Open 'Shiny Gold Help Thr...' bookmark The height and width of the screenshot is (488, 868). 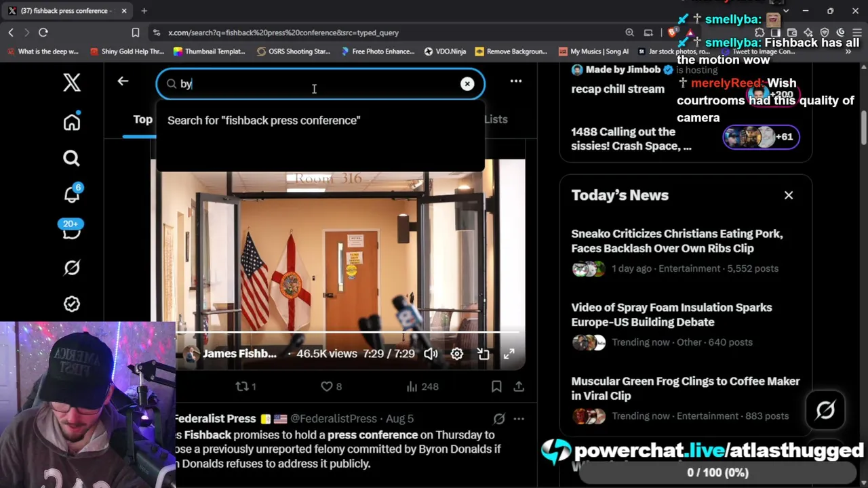point(127,52)
